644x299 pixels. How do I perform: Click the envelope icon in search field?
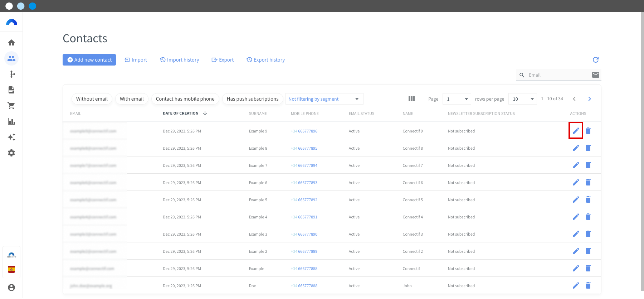[x=596, y=75]
